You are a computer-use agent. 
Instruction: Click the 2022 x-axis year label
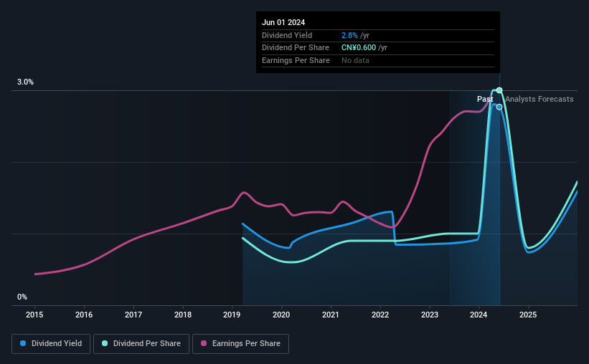tap(380, 315)
